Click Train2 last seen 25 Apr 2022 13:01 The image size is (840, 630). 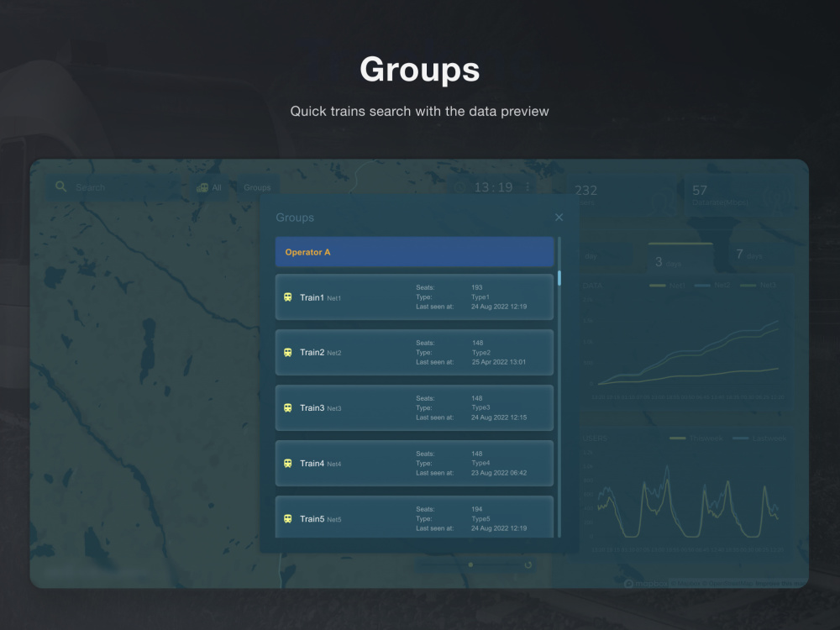click(x=499, y=362)
